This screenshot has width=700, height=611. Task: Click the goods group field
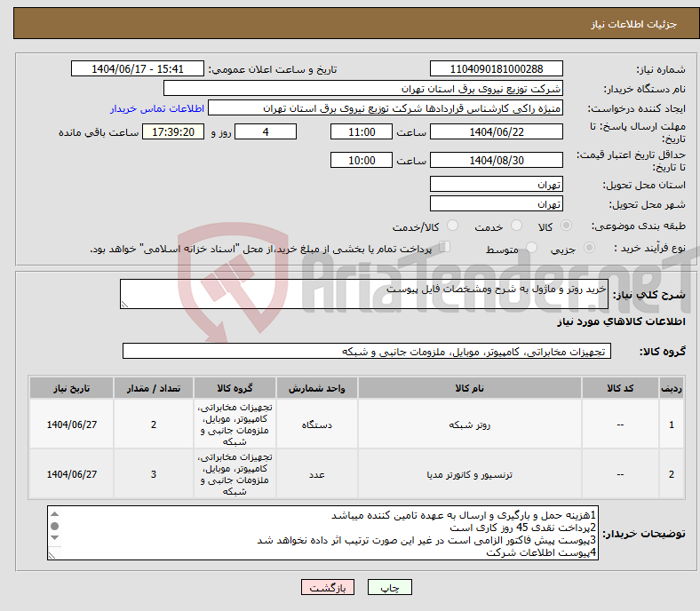[367, 351]
